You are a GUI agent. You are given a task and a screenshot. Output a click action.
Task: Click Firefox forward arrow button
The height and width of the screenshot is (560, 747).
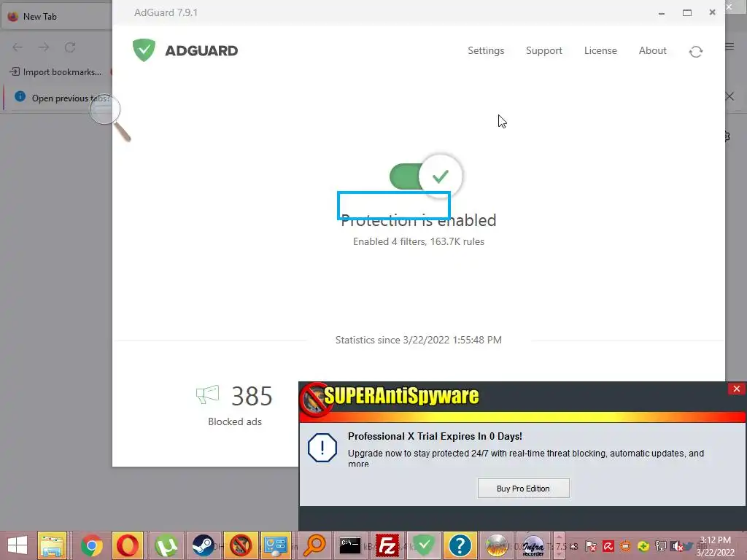tap(44, 47)
